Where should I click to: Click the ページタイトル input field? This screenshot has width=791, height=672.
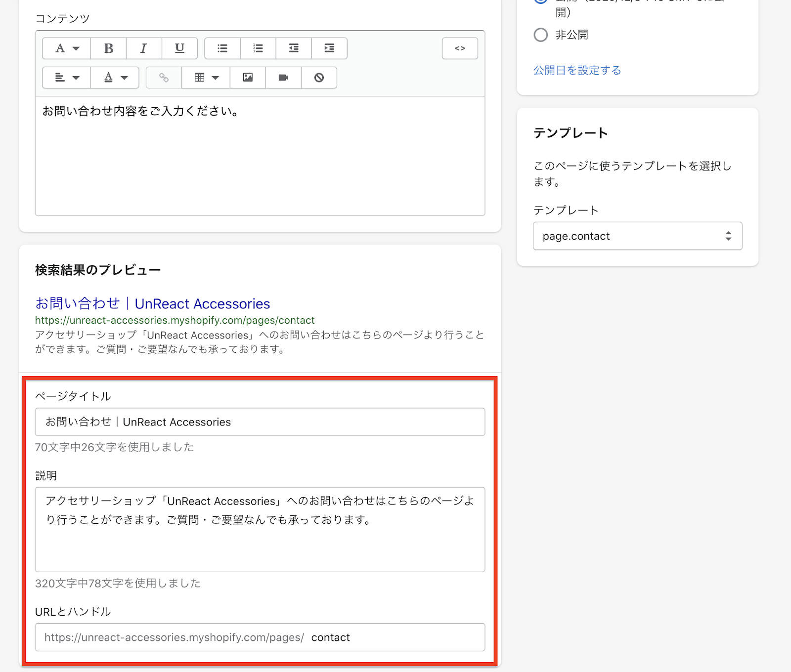(x=260, y=422)
